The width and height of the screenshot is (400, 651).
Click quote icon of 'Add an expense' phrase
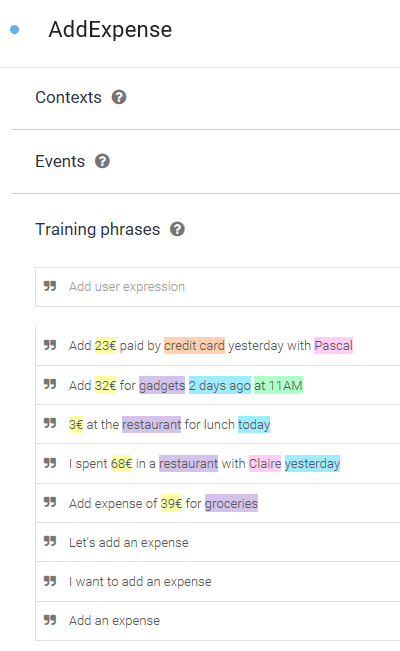pyautogui.click(x=50, y=620)
